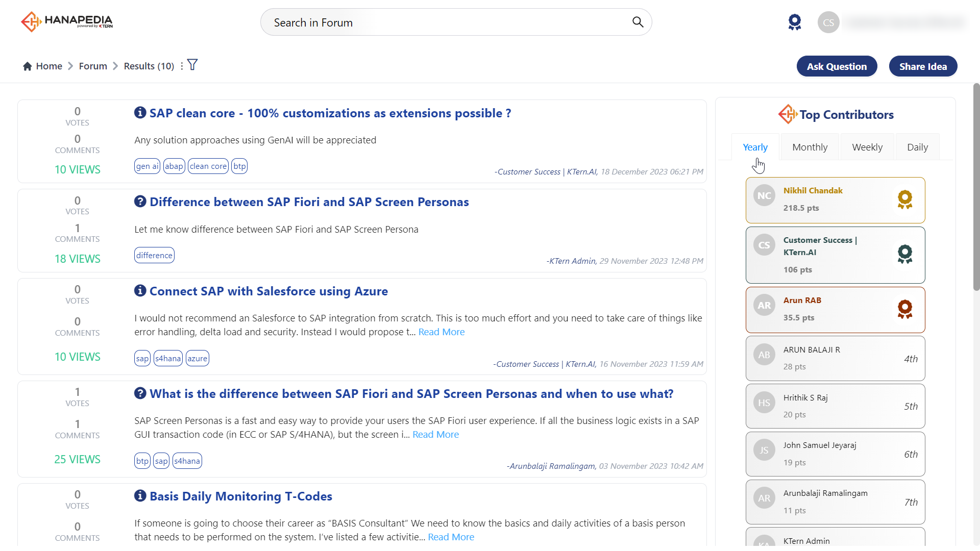This screenshot has width=980, height=551.
Task: Click author -Arunbalaji Ramalingam on post
Action: [x=551, y=466]
